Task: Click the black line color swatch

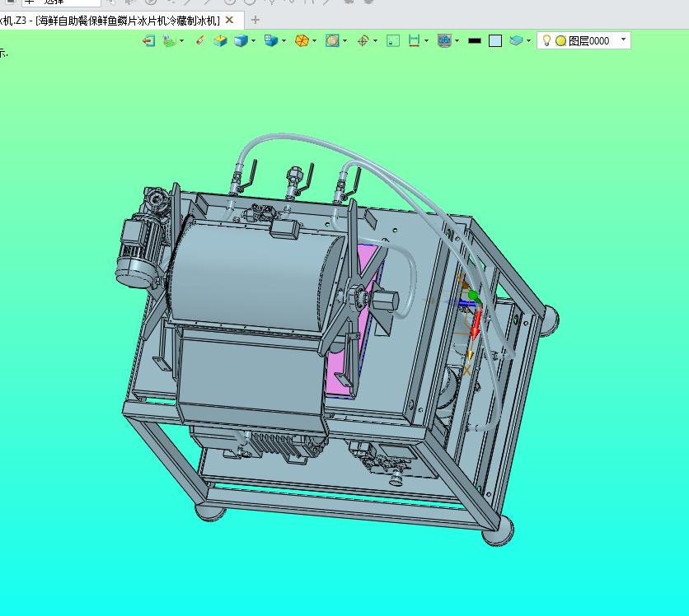Action: pyautogui.click(x=474, y=40)
